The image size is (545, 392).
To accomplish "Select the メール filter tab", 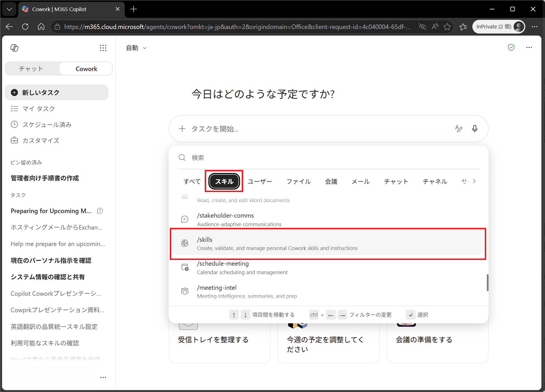I will pos(360,181).
